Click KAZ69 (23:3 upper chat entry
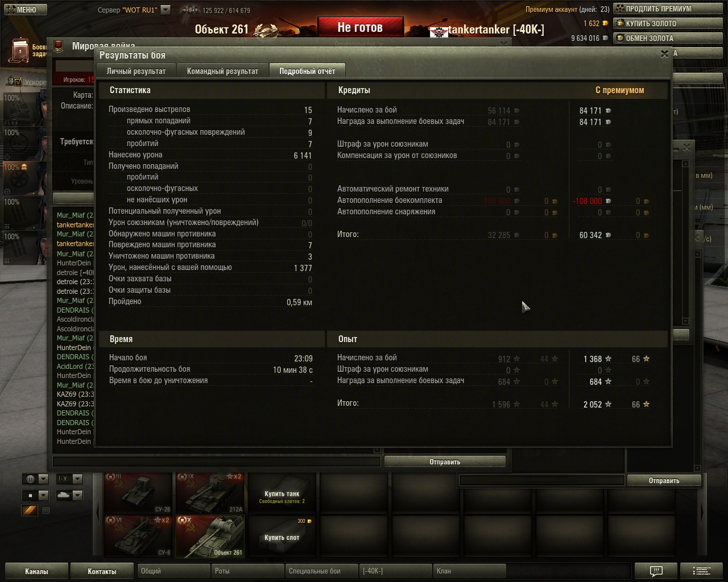Image resolution: width=728 pixels, height=582 pixels. click(75, 394)
